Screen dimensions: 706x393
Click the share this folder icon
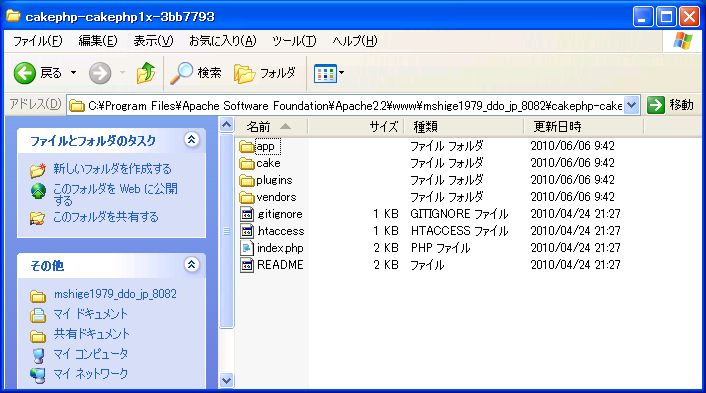(x=37, y=218)
